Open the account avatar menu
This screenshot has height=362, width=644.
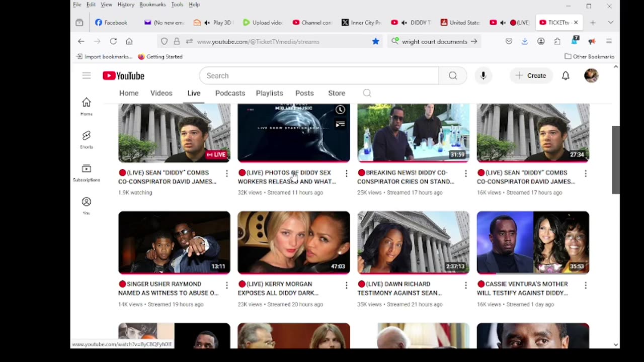[591, 75]
